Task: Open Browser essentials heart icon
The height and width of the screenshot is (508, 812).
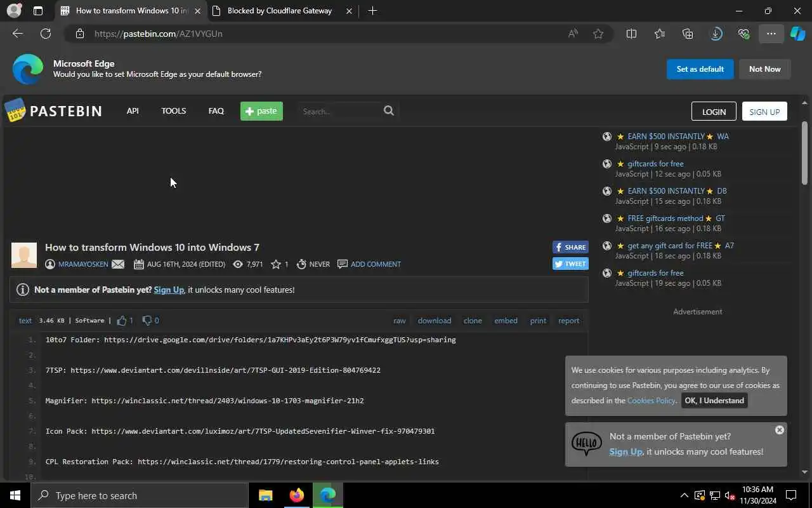Action: [x=744, y=34]
